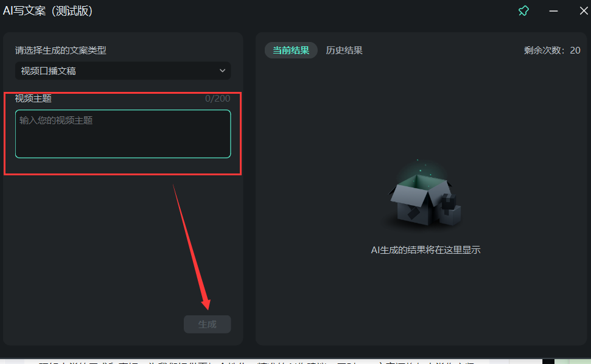Click the green pin in the title bar

(x=523, y=10)
